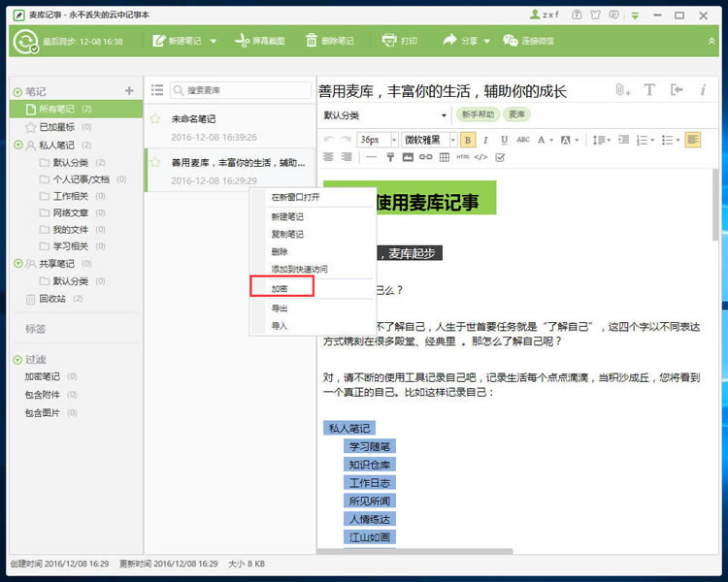
Task: Insert a hyperlink with chain icon
Action: click(426, 157)
